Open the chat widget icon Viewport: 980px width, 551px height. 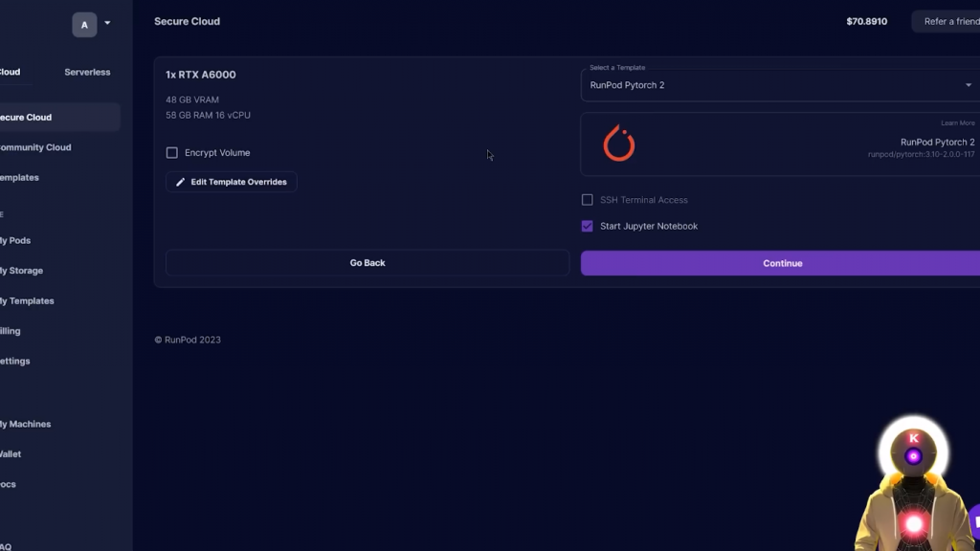[x=974, y=522]
